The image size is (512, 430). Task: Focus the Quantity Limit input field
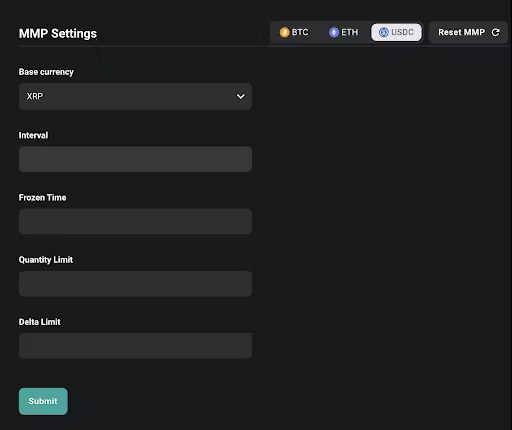(135, 284)
